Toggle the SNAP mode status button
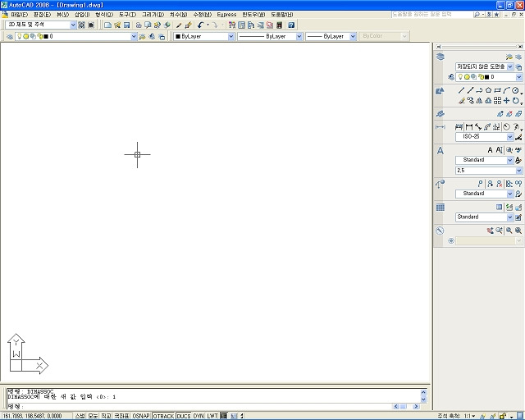 pyautogui.click(x=80, y=416)
